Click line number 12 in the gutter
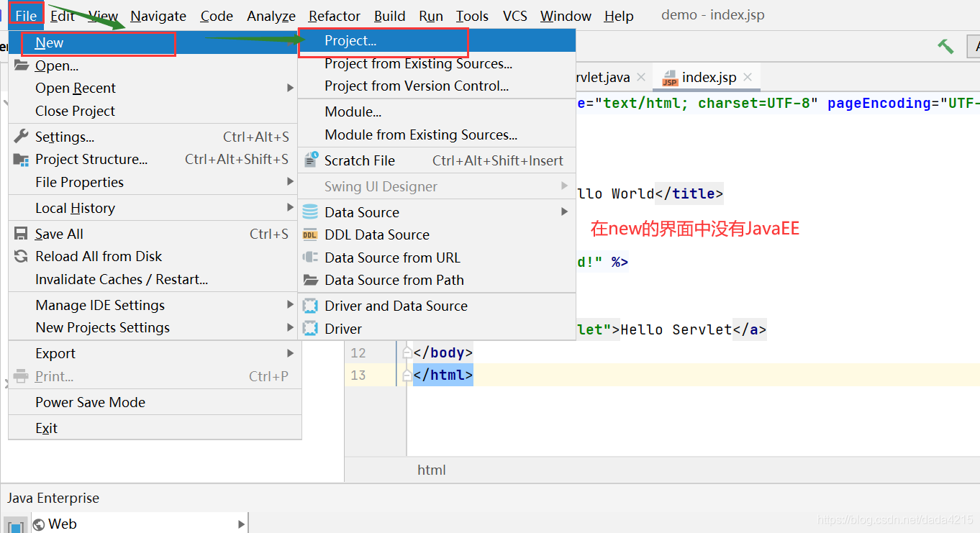 click(x=358, y=352)
